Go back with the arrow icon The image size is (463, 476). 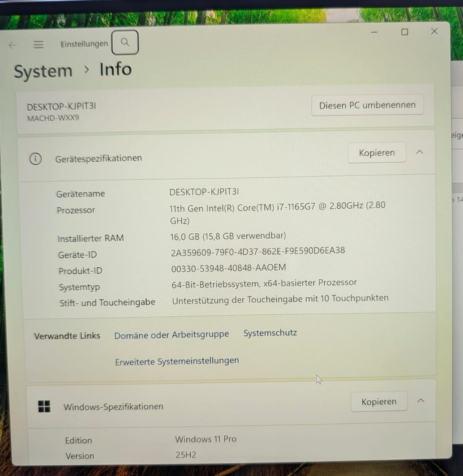[x=13, y=46]
